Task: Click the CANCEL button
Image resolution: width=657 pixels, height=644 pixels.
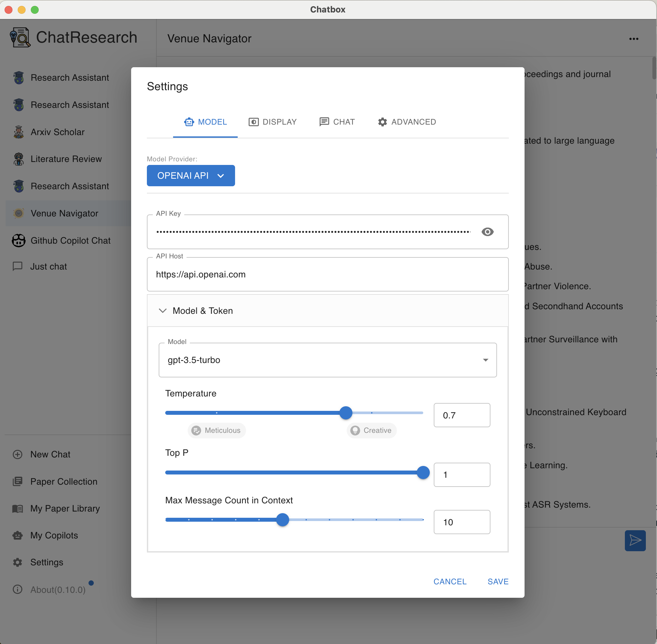Action: [450, 581]
